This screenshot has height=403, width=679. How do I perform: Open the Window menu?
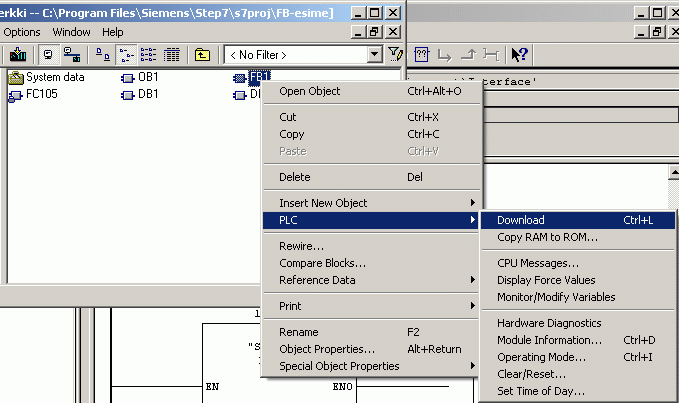[x=71, y=32]
